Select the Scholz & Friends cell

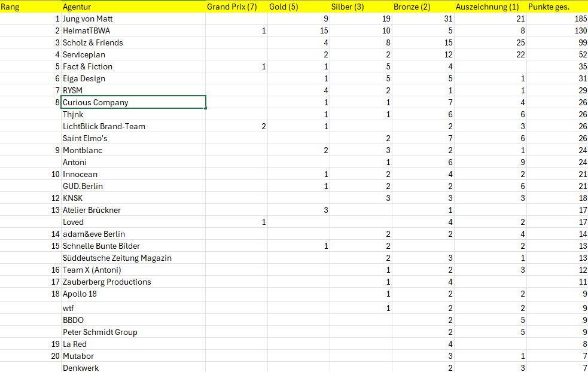[x=133, y=42]
